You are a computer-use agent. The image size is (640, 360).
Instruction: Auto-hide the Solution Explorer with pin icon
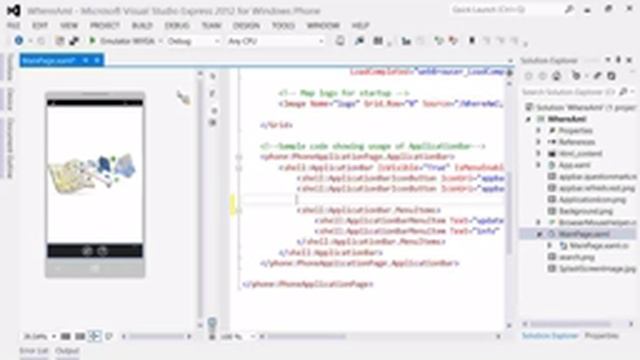[x=618, y=60]
